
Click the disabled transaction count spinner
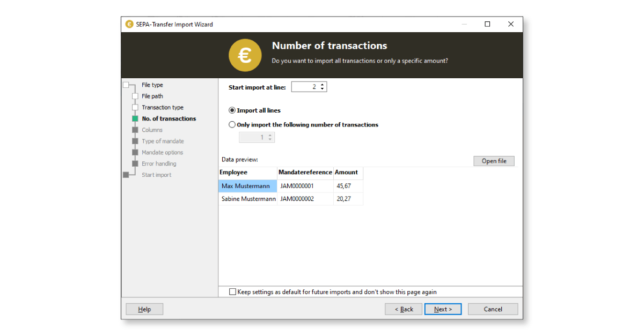tap(257, 138)
